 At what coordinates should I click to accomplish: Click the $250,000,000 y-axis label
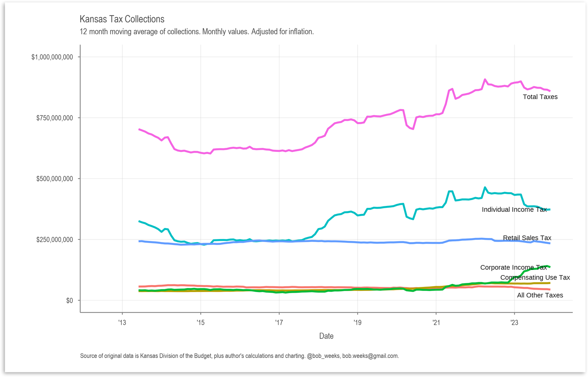[x=54, y=240]
